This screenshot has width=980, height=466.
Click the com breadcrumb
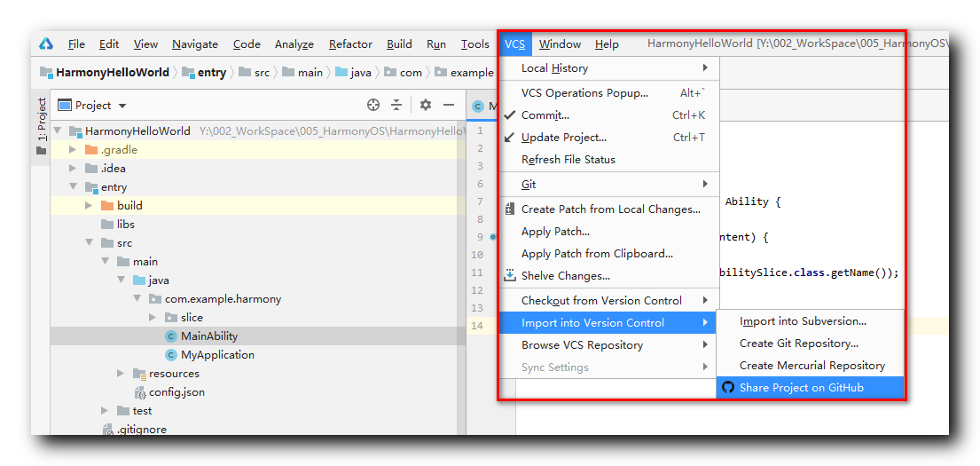tap(404, 73)
